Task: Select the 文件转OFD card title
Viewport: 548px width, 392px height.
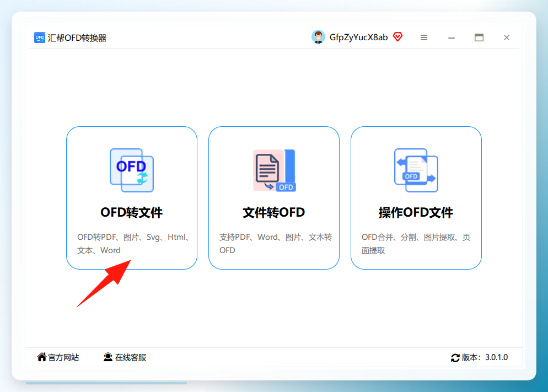Action: tap(274, 212)
